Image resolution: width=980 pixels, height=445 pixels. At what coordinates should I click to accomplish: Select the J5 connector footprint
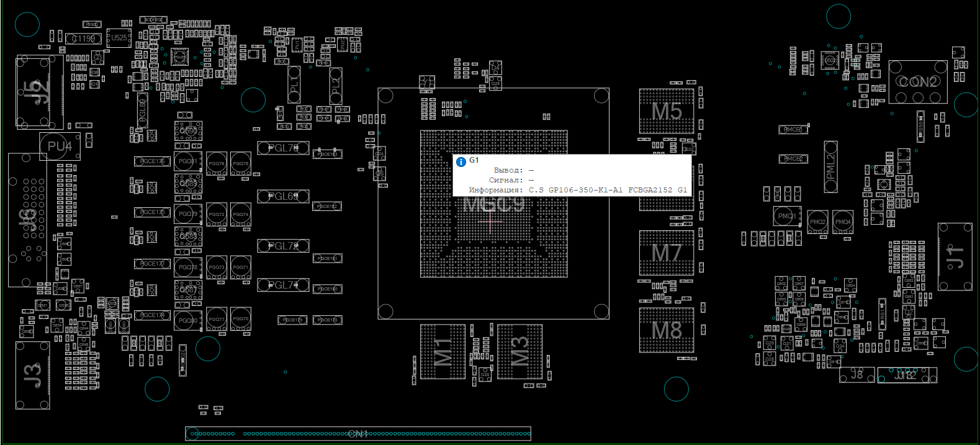pyautogui.click(x=38, y=92)
